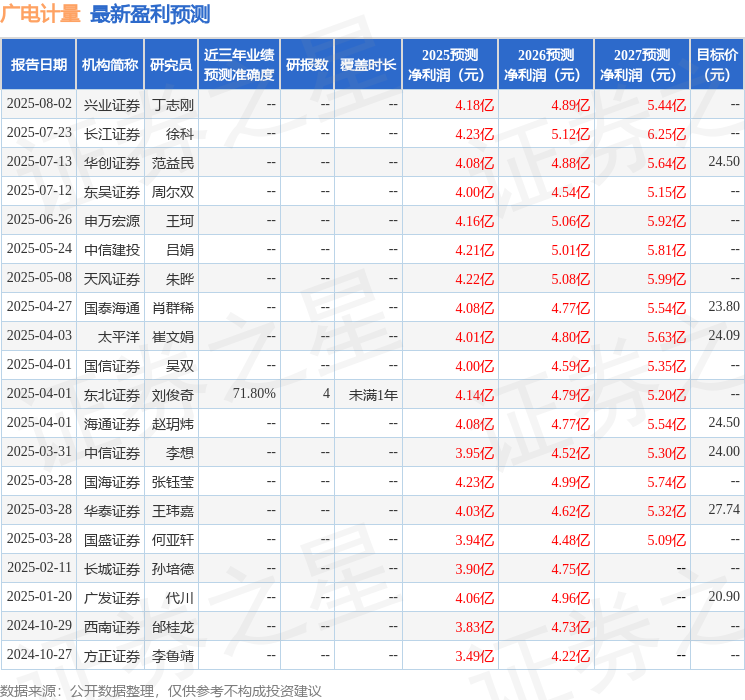The height and width of the screenshot is (700, 745).
Task: Select the institution 天风证券
Action: coord(112,279)
